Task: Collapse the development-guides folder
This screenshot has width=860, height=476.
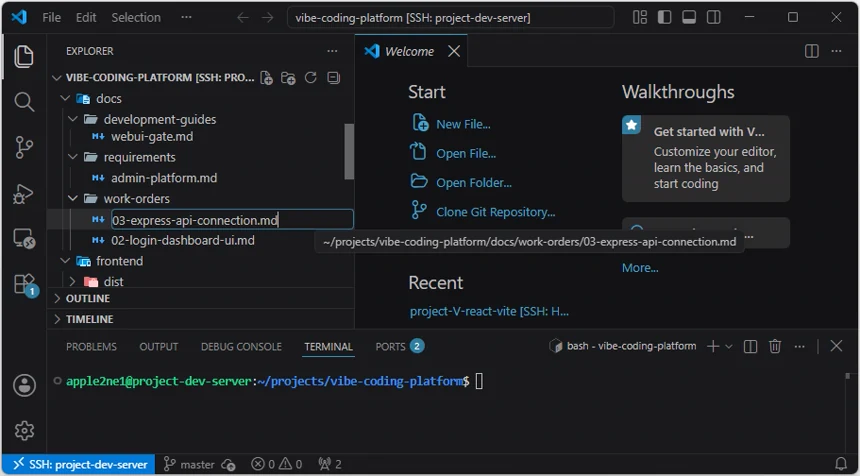Action: pyautogui.click(x=73, y=119)
